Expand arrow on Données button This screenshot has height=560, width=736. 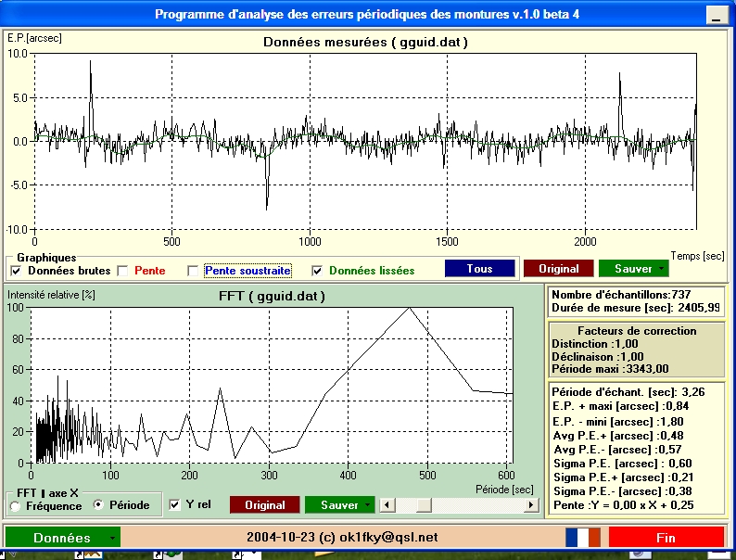click(x=113, y=538)
